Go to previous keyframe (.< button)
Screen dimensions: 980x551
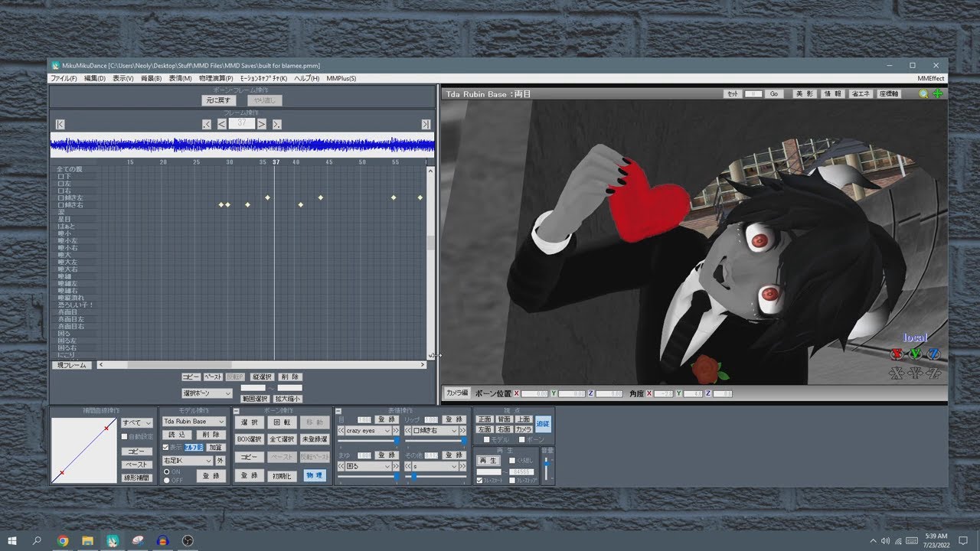click(x=207, y=124)
